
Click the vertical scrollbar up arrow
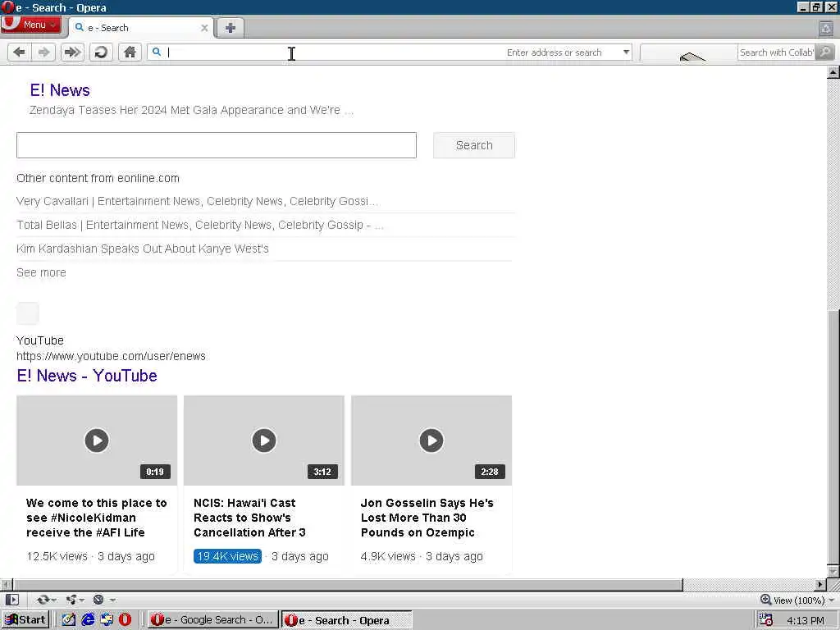[x=833, y=72]
